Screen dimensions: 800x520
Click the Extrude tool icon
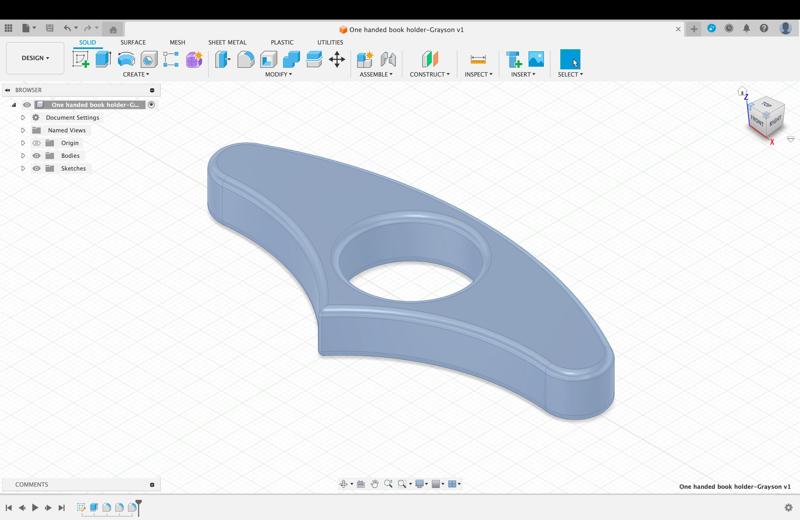(103, 60)
